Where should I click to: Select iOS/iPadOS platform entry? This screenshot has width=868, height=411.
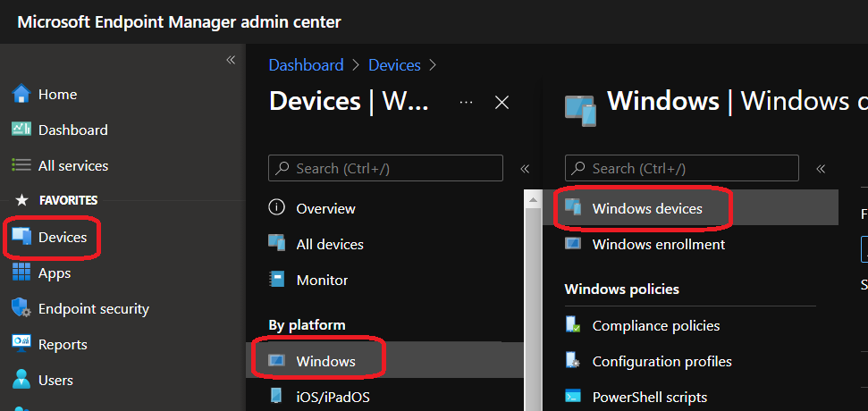click(x=333, y=396)
